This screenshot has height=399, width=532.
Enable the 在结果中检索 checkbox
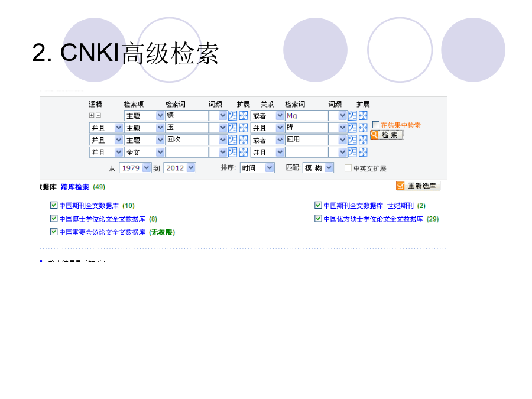coord(375,125)
